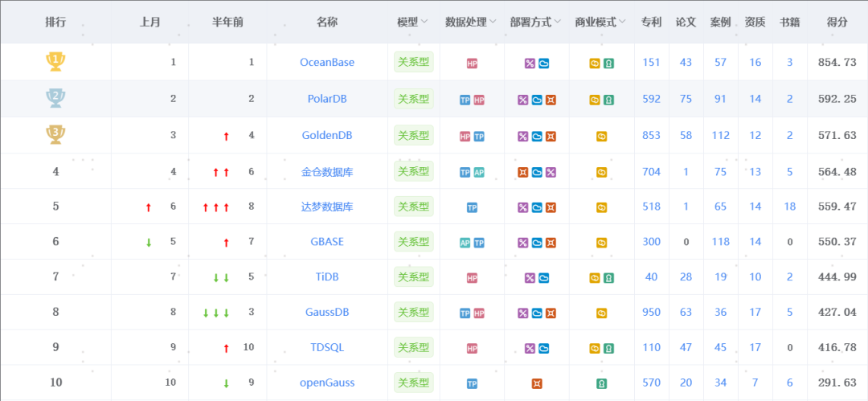Open the TDSQL link
Image resolution: width=868 pixels, height=401 pixels.
coord(327,347)
